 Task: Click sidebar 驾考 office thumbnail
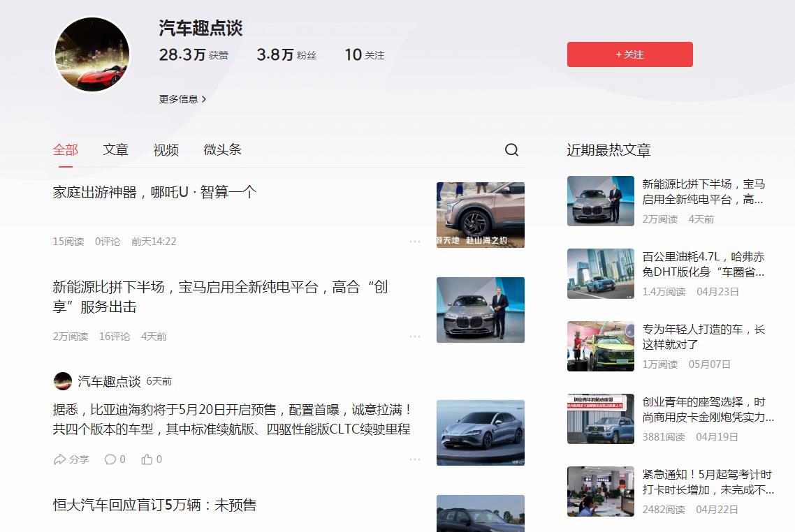tap(600, 491)
